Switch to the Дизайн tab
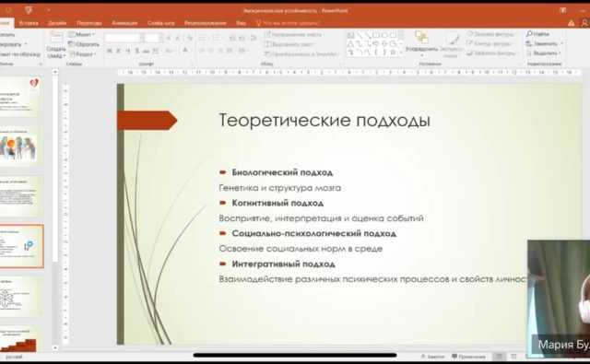Screen dimensions: 590x364 pyautogui.click(x=57, y=23)
